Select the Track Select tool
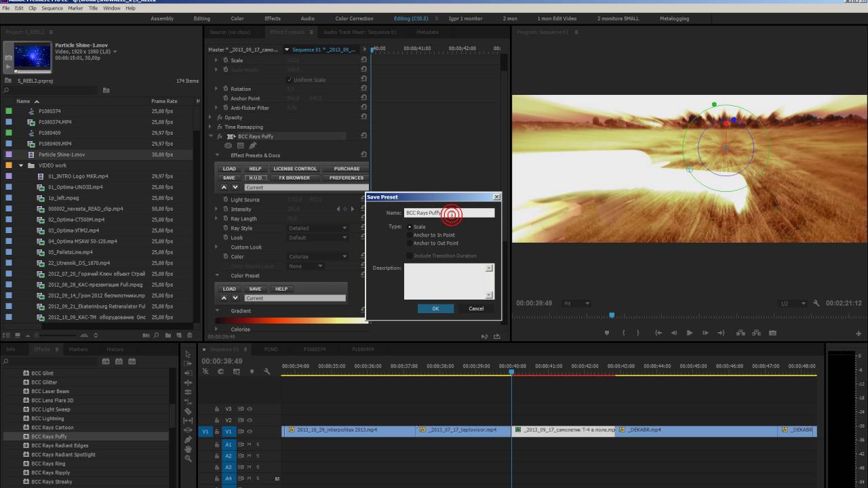Image resolution: width=868 pixels, height=488 pixels. [x=188, y=363]
